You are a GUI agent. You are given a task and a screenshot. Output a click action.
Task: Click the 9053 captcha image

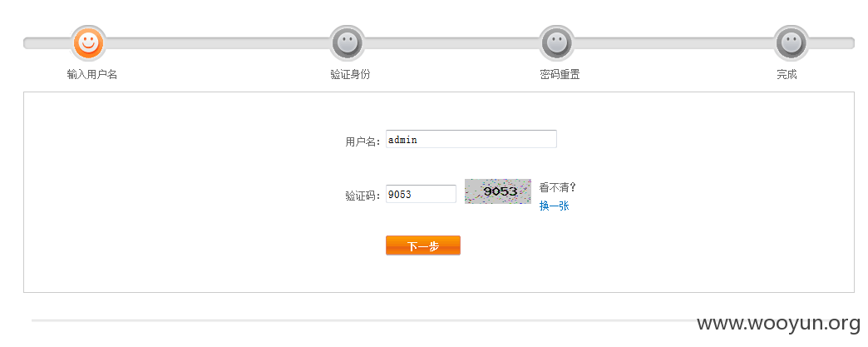pos(498,191)
